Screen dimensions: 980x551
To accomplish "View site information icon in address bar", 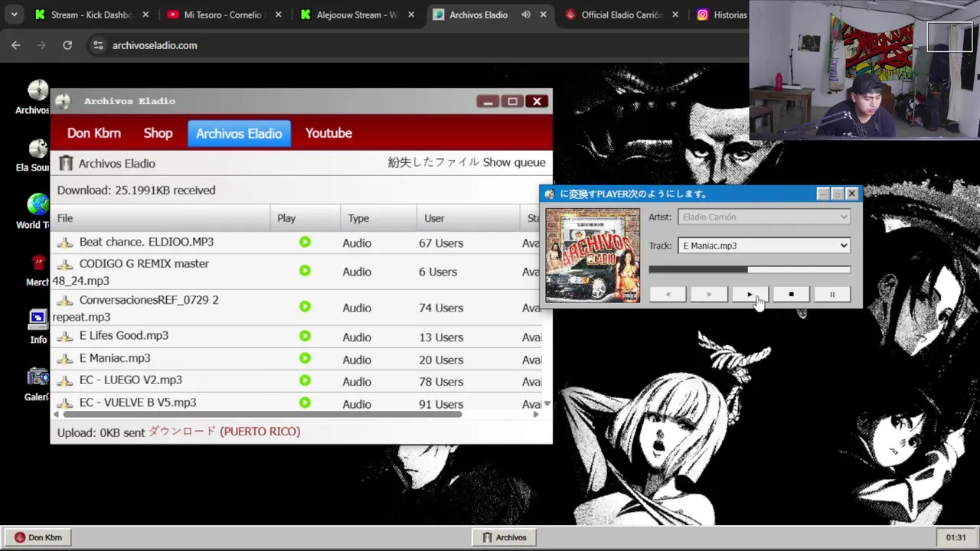I will (x=98, y=45).
